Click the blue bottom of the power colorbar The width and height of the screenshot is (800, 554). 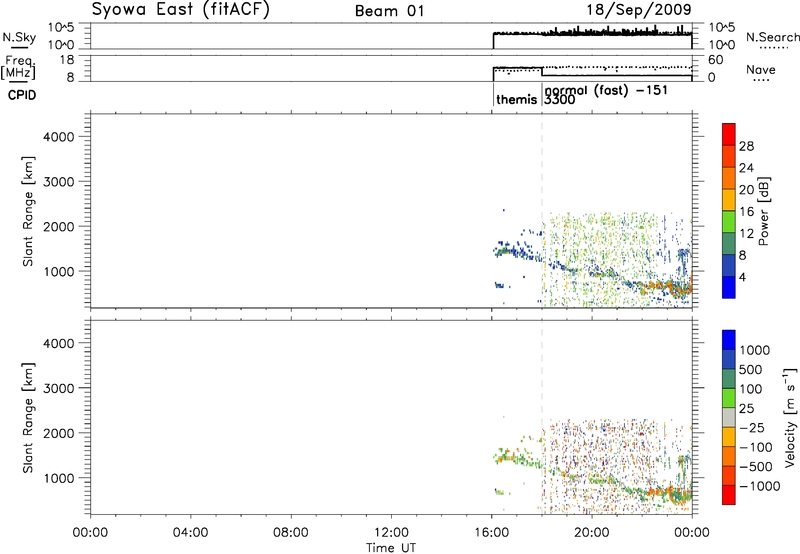pyautogui.click(x=729, y=287)
